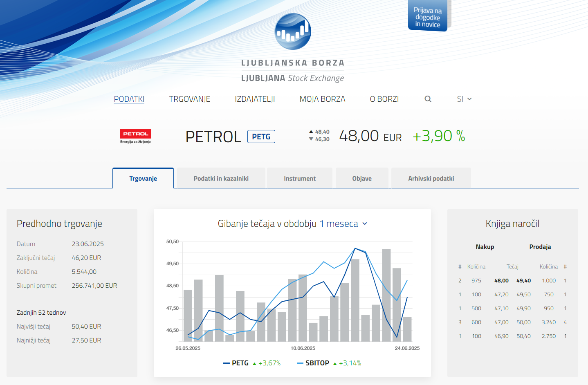Open the search magnifier icon

(428, 99)
